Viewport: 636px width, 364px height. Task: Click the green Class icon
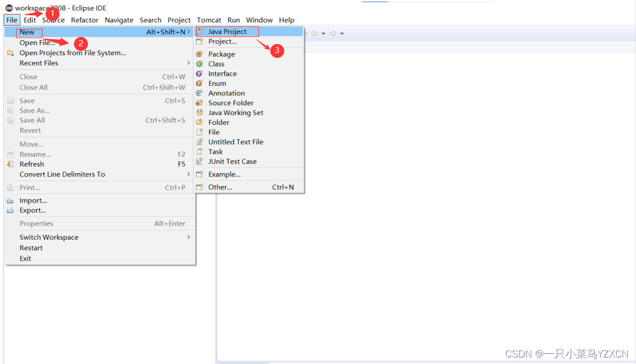199,64
